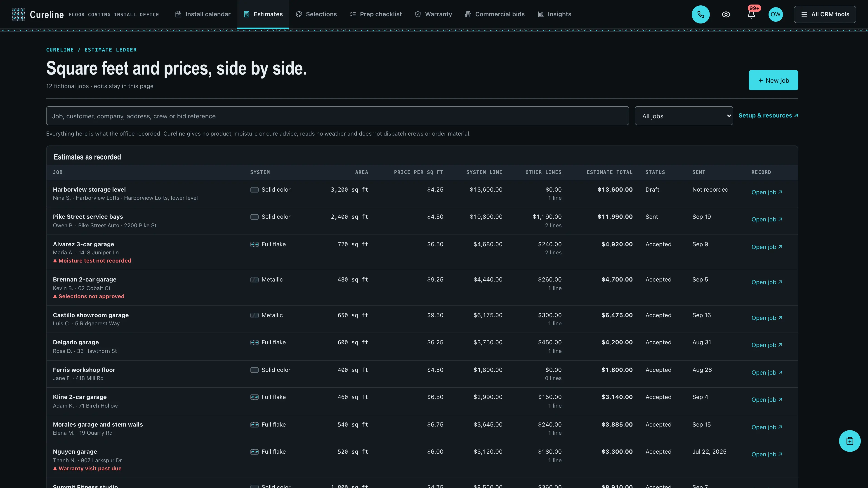Click Moisture test not recorded warning

[x=92, y=261]
